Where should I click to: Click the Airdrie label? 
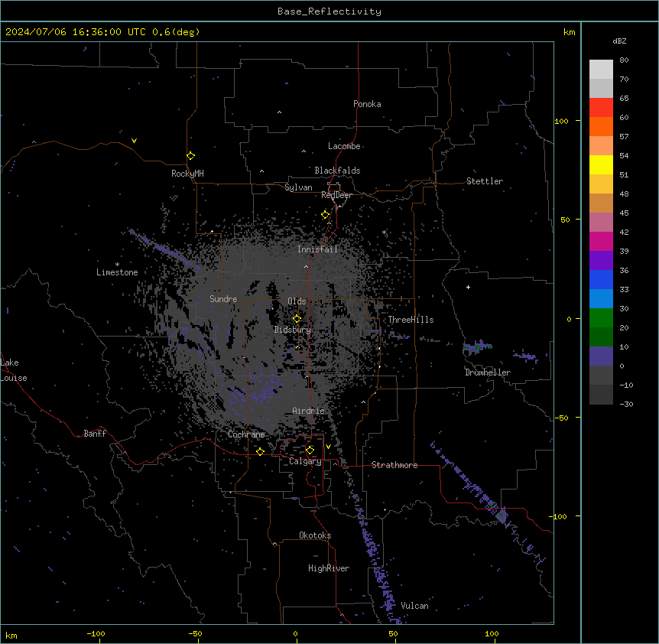[308, 411]
